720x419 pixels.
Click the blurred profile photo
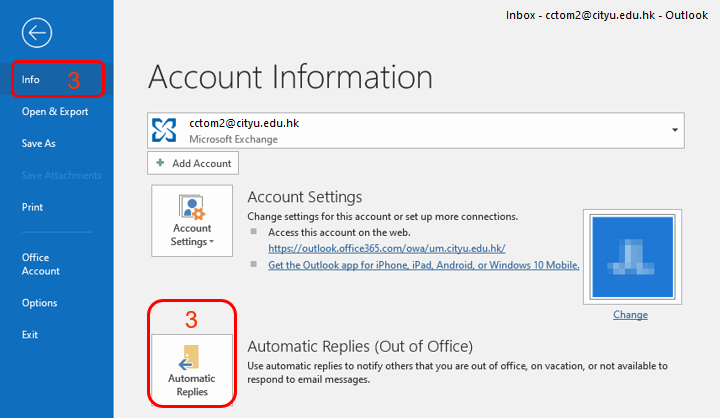630,255
